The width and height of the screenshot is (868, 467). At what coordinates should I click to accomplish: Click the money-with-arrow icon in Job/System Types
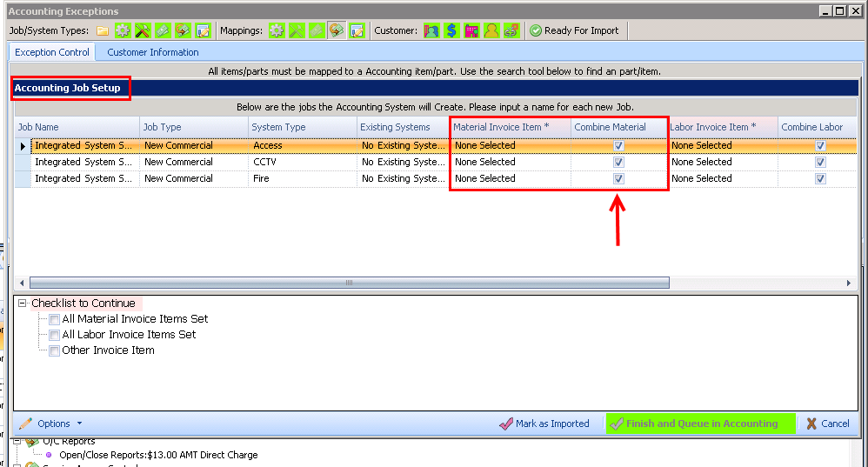pos(183,31)
